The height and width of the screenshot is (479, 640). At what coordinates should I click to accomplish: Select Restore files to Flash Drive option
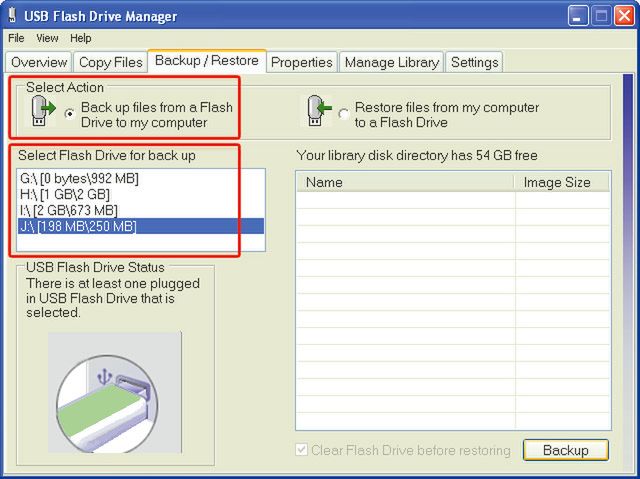(344, 114)
